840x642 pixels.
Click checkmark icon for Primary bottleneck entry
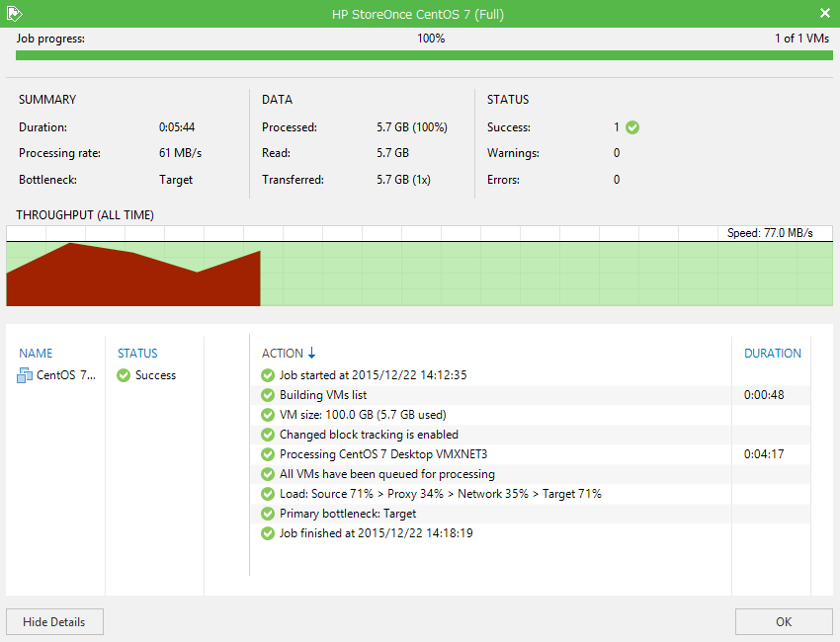pyautogui.click(x=268, y=514)
